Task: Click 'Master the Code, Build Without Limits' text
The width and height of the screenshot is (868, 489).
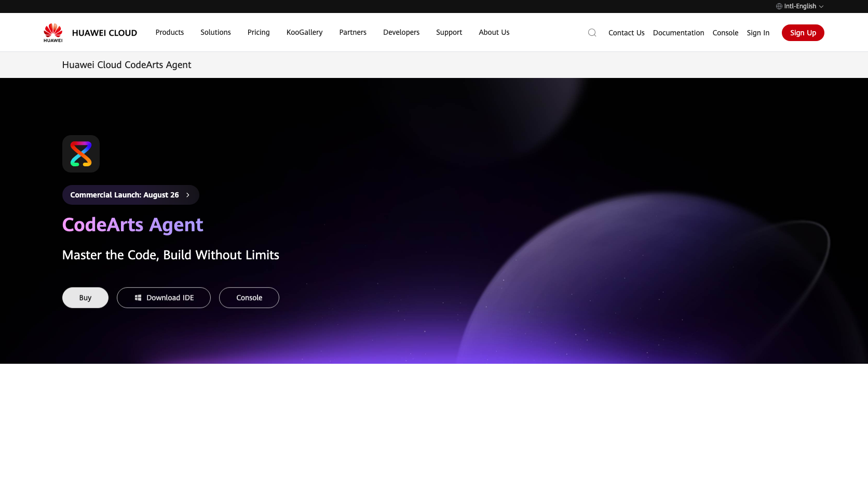Action: (x=171, y=255)
